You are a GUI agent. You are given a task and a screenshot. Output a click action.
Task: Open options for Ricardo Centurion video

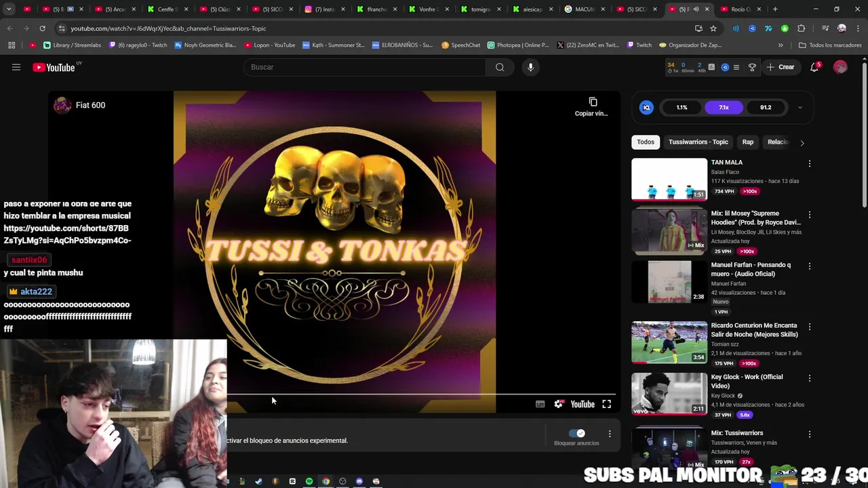[809, 327]
